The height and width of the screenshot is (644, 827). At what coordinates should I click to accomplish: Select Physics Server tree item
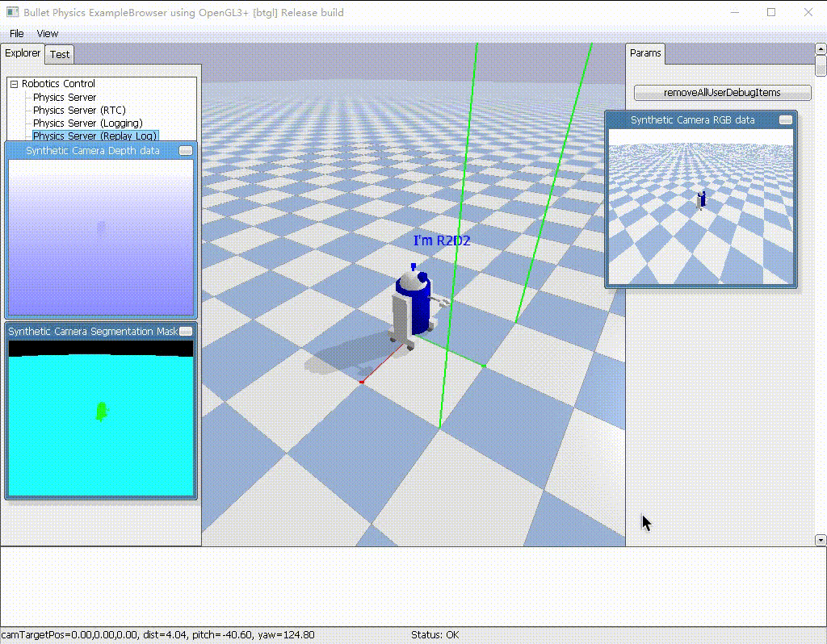click(65, 97)
